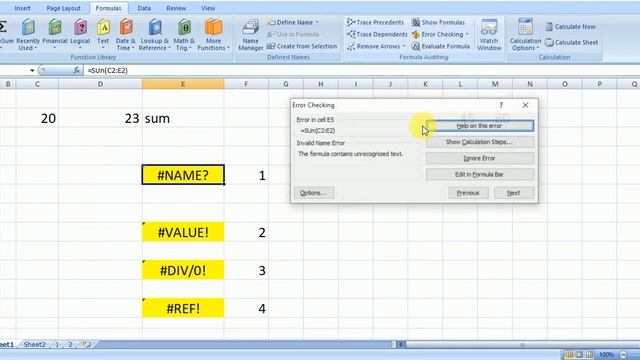This screenshot has height=360, width=640.
Task: Click Trace Dependents
Action: pos(377,34)
